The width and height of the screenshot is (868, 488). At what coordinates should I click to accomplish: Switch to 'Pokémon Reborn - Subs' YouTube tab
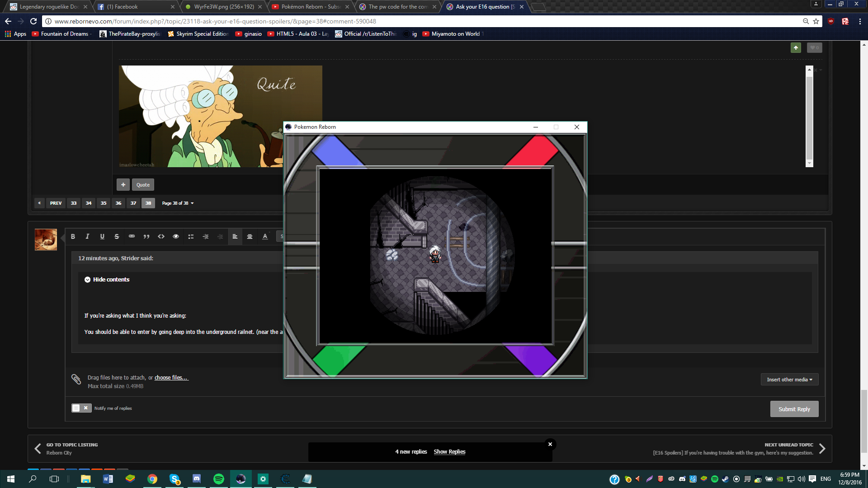(311, 7)
